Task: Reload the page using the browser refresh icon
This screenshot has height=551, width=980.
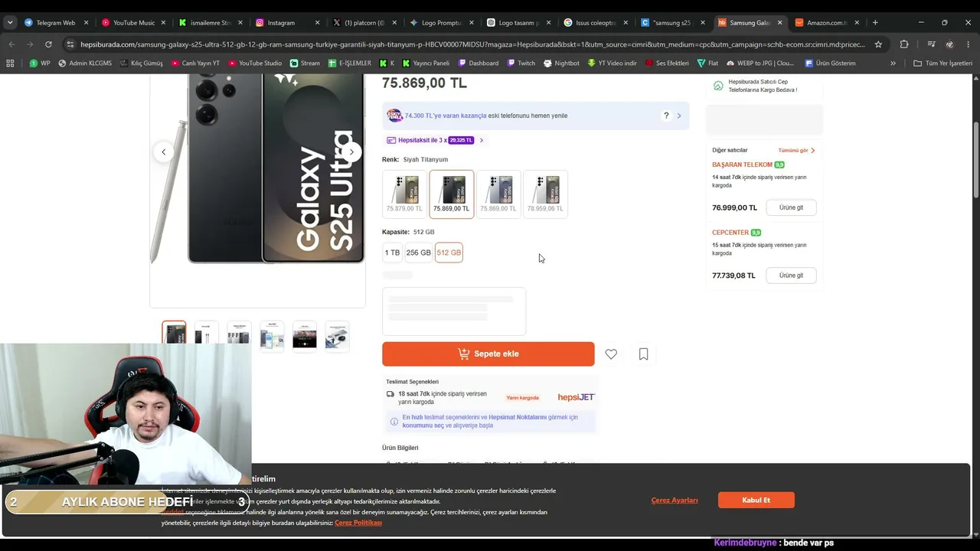Action: click(48, 44)
